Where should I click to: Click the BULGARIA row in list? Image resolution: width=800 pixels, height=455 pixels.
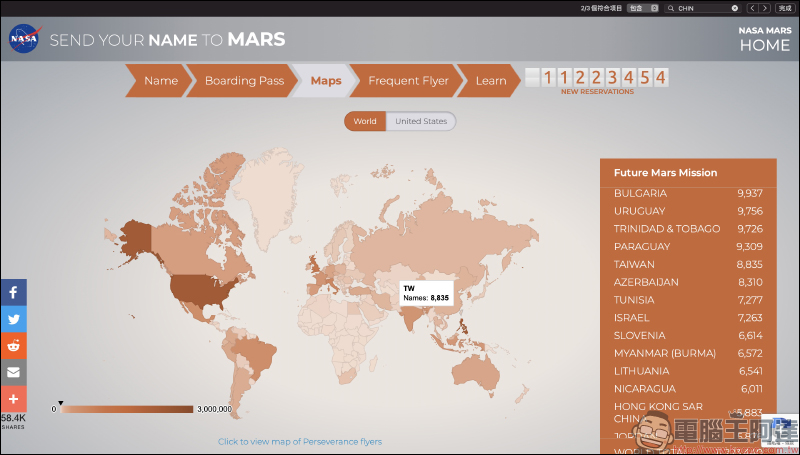688,193
